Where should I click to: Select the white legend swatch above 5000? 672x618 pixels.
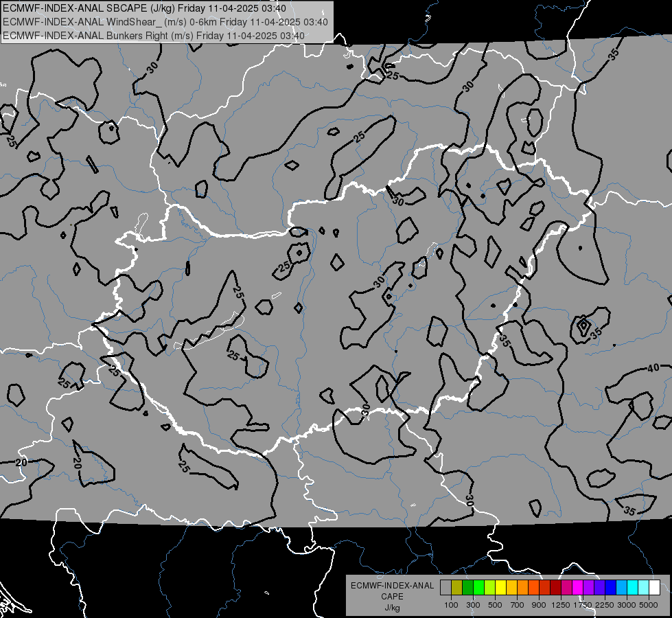(x=654, y=588)
